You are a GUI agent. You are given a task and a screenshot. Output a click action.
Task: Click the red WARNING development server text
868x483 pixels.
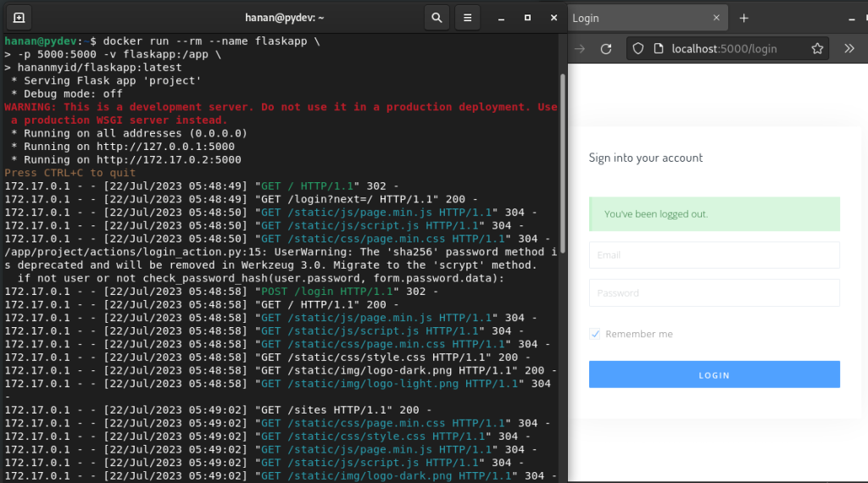(x=281, y=114)
